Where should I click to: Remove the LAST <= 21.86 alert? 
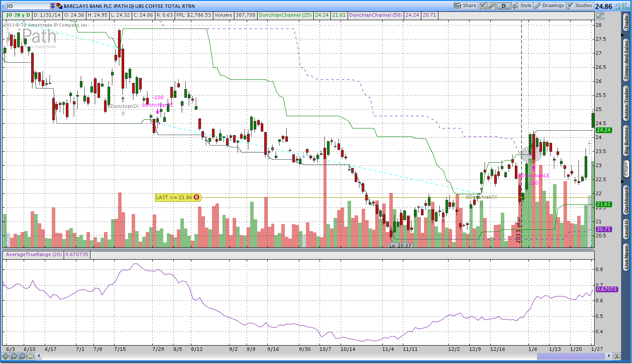[x=196, y=197]
